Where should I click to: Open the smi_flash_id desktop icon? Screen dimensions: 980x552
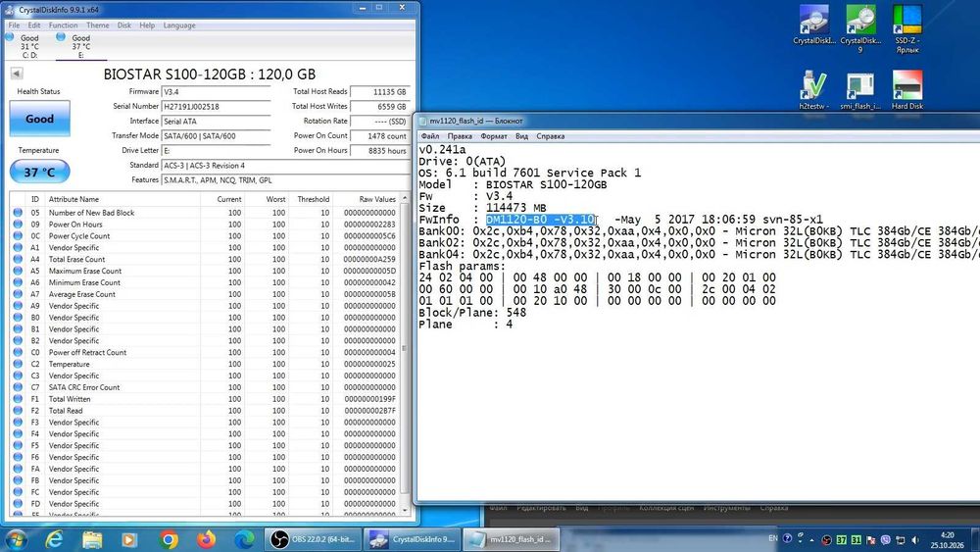(860, 90)
